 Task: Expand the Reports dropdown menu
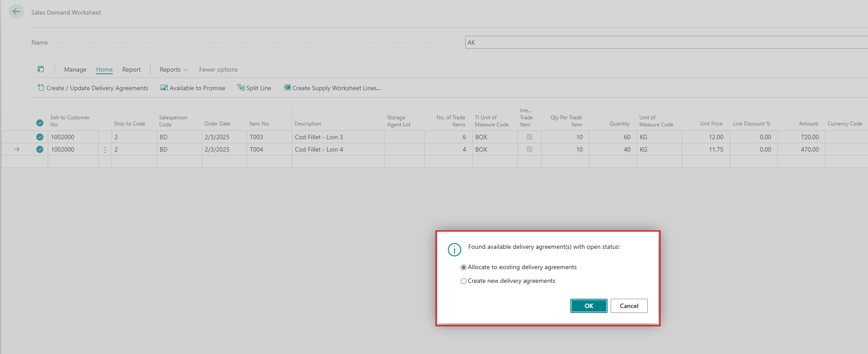pos(174,69)
